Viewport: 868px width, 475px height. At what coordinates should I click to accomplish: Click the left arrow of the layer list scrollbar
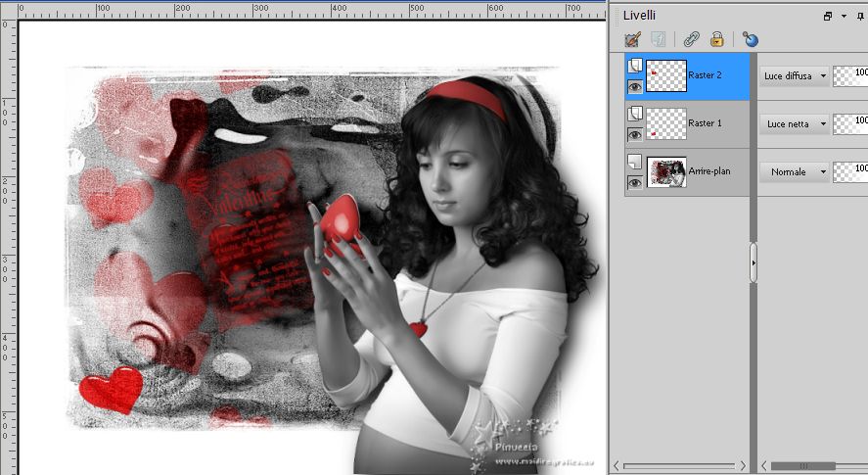617,465
